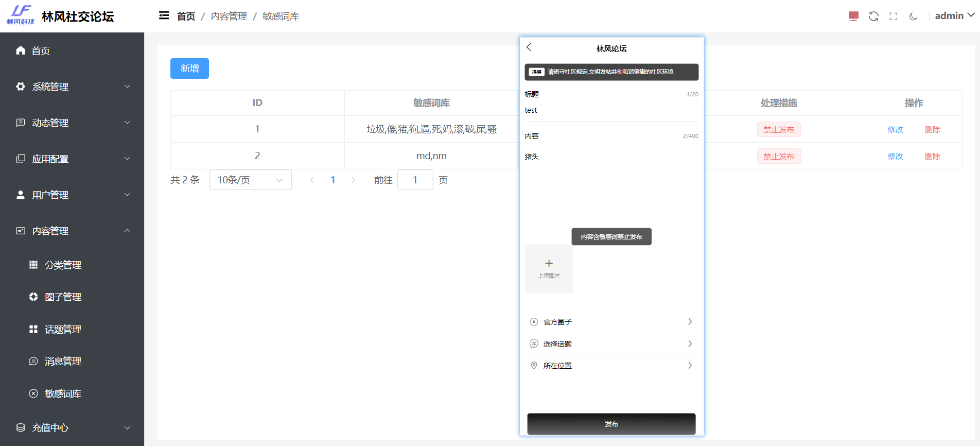Click 删除 for row with md,nm
This screenshot has width=980, height=446.
[932, 156]
